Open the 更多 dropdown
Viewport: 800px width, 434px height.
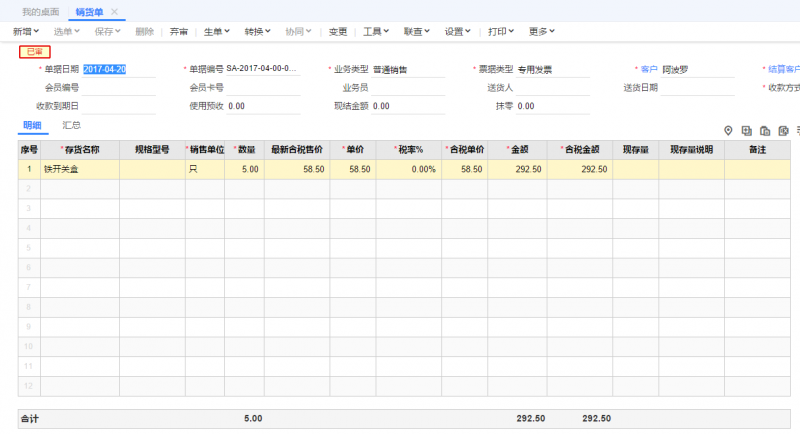(541, 32)
